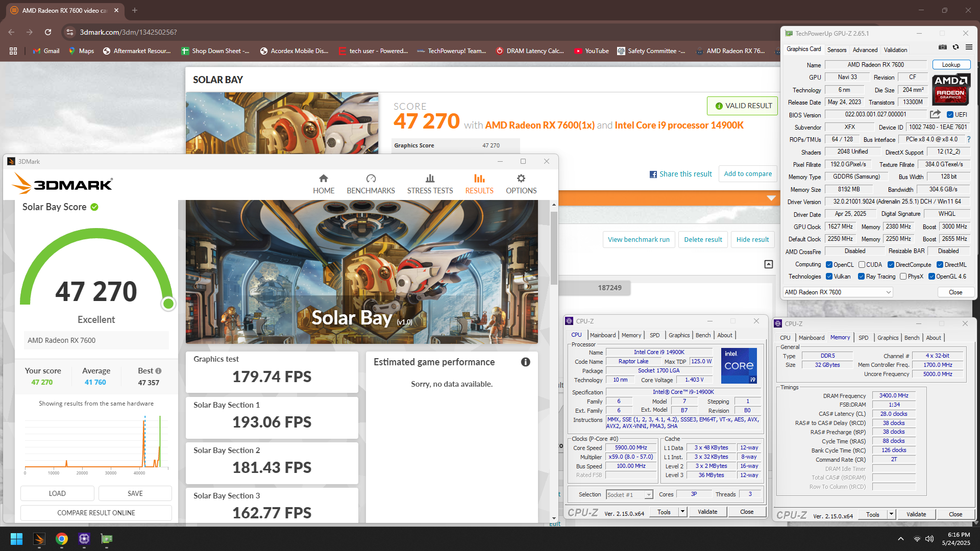This screenshot has height=551, width=980.
Task: Open the OPTIONS gear in 3DMark
Action: 521,184
